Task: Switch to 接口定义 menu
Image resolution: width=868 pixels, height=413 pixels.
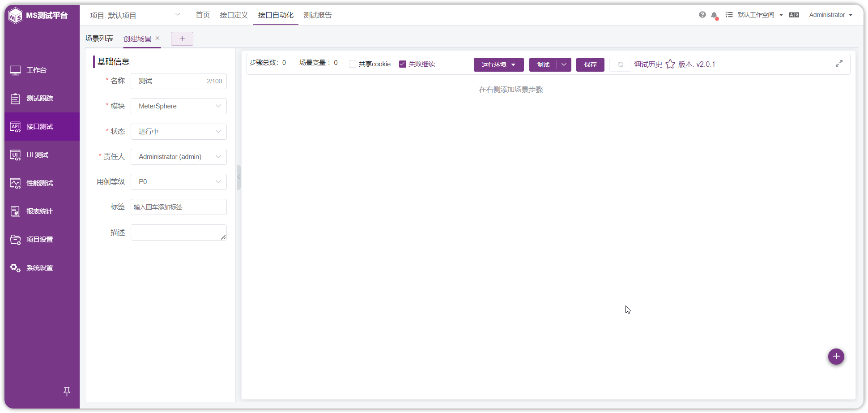Action: coord(234,15)
